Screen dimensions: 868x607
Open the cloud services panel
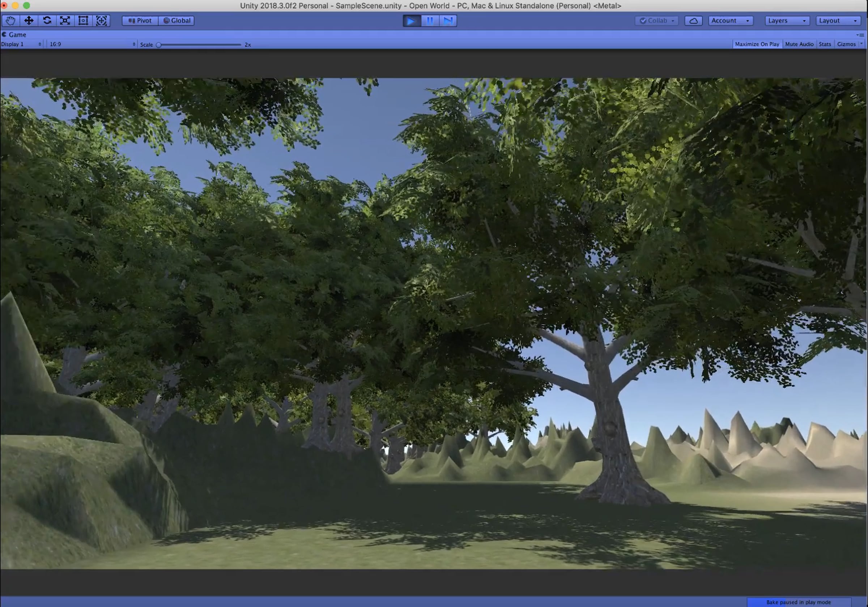tap(693, 20)
